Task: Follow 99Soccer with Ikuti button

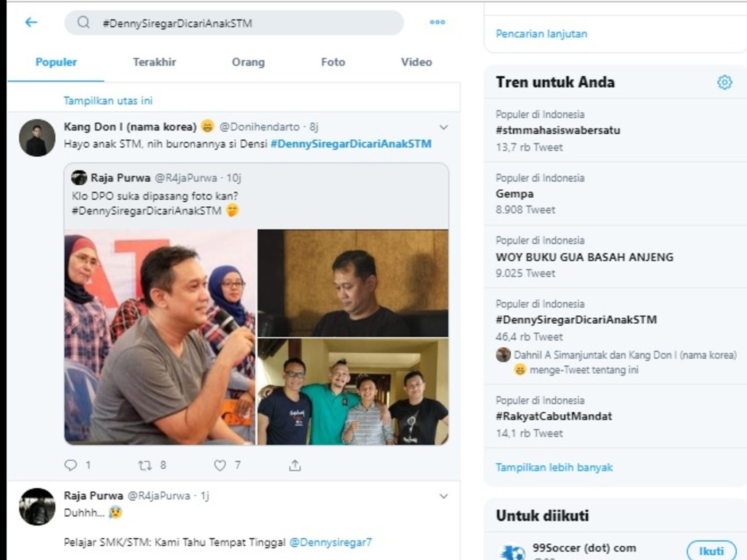Action: (x=711, y=551)
